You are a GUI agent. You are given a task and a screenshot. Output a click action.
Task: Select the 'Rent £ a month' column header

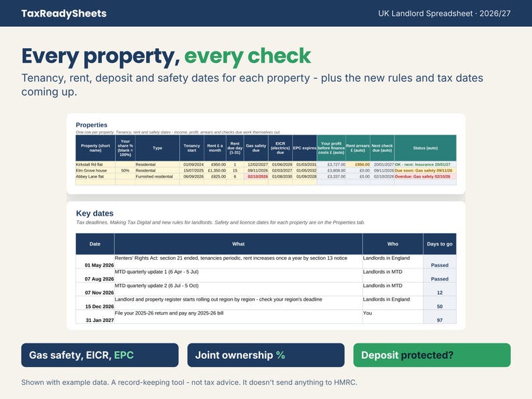point(215,148)
